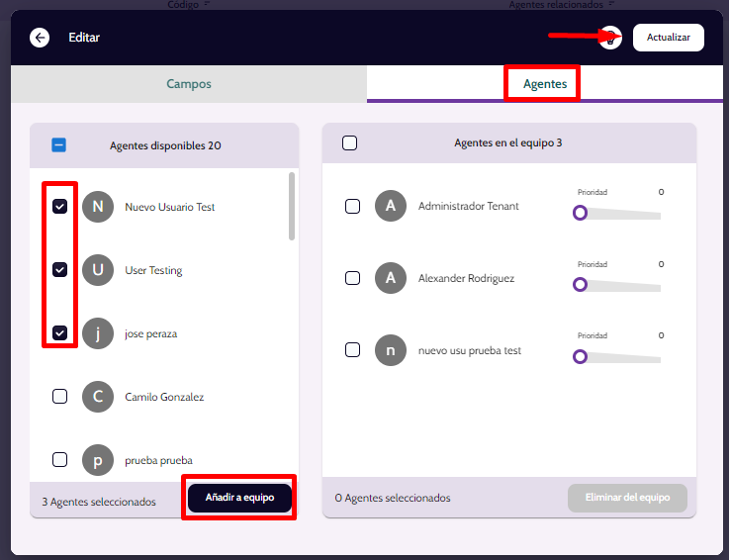Click the User Testing avatar icon
Viewport: 730px width, 560px height.
(97, 270)
